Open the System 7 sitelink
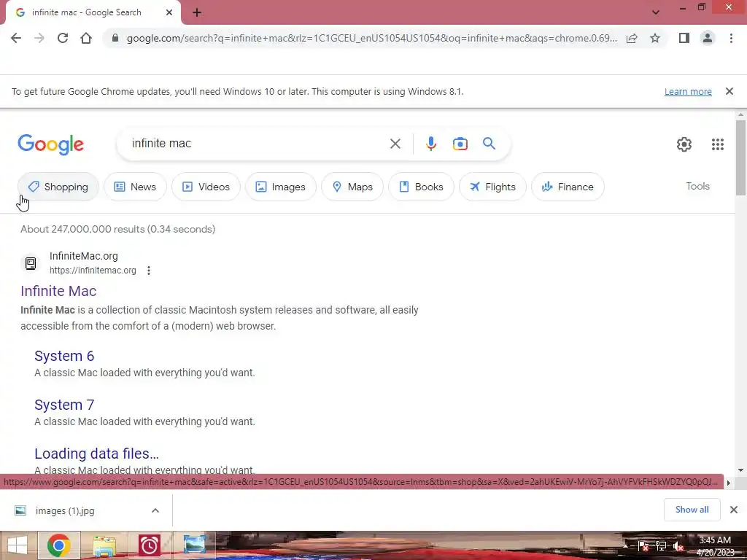Image resolution: width=747 pixels, height=560 pixels. [x=64, y=405]
